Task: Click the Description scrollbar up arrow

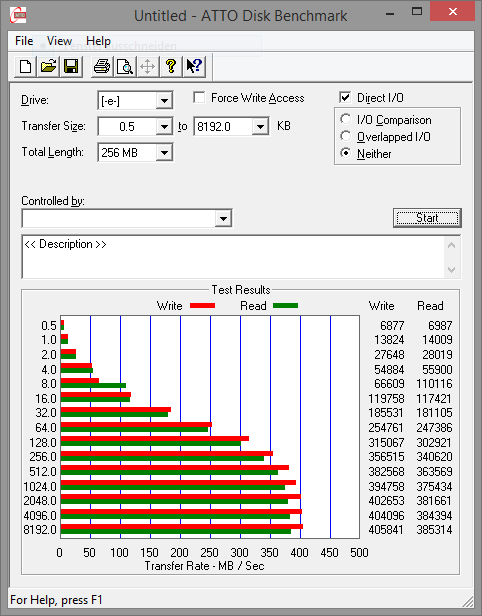Action: [x=451, y=246]
